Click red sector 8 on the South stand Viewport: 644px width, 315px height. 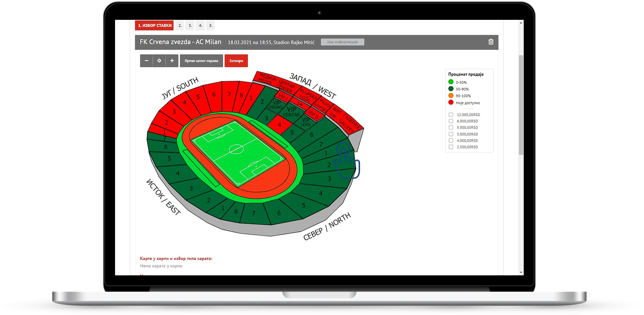pyautogui.click(x=241, y=95)
